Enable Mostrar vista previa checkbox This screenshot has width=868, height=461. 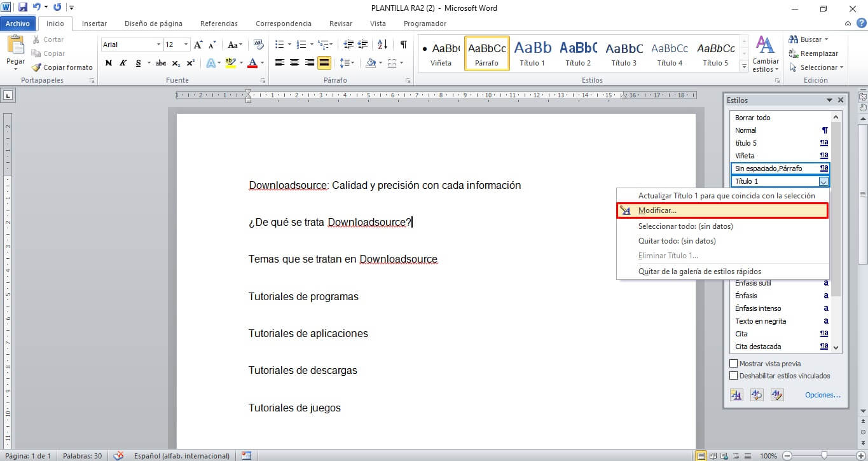tap(734, 364)
